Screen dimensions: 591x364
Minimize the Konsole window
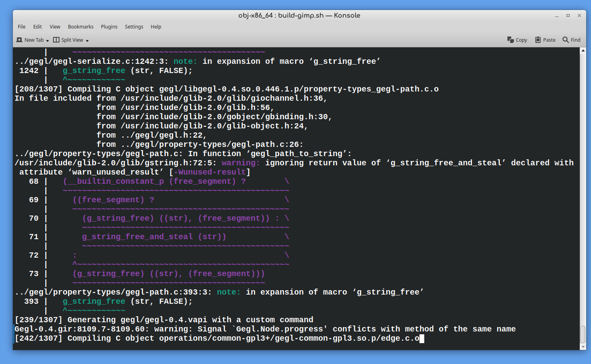click(x=557, y=16)
